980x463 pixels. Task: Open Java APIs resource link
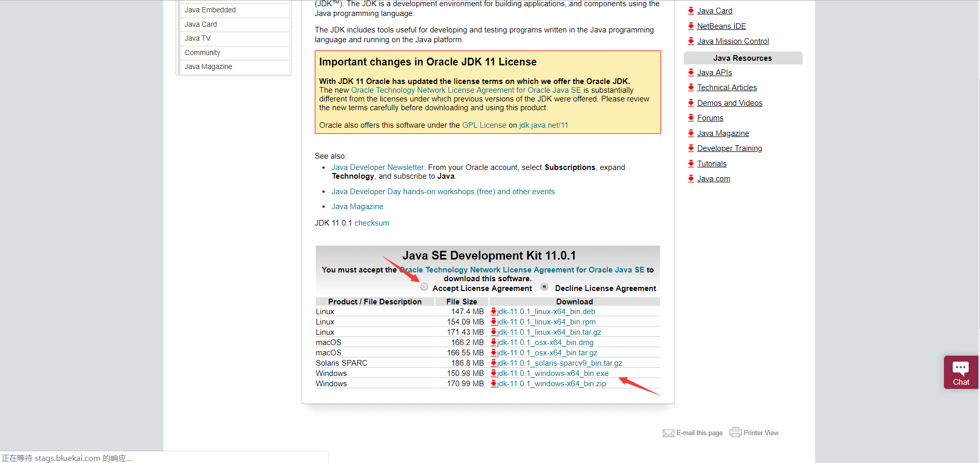coord(714,73)
